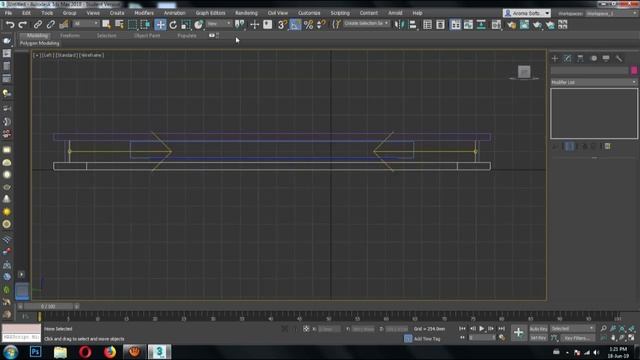Open the Create tab in command panel
This screenshot has width=640, height=360.
(x=555, y=58)
